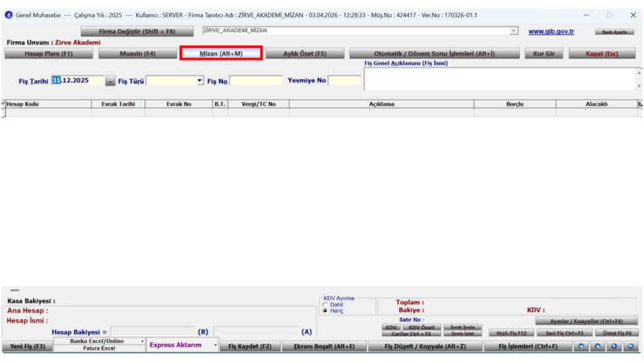Viewport: 644px width, 362px height.
Task: Click the Evrak Tarihi column header
Action: pyautogui.click(x=118, y=104)
